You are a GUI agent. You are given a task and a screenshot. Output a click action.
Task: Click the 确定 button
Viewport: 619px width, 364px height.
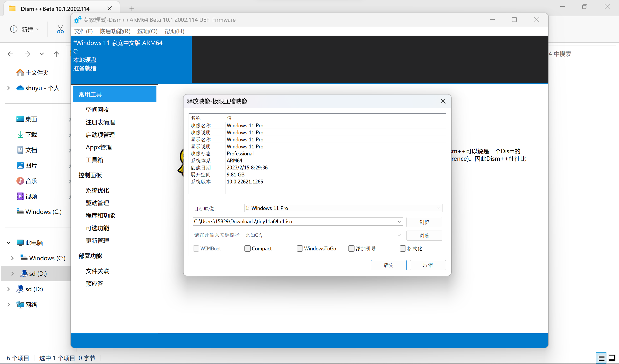point(389,265)
